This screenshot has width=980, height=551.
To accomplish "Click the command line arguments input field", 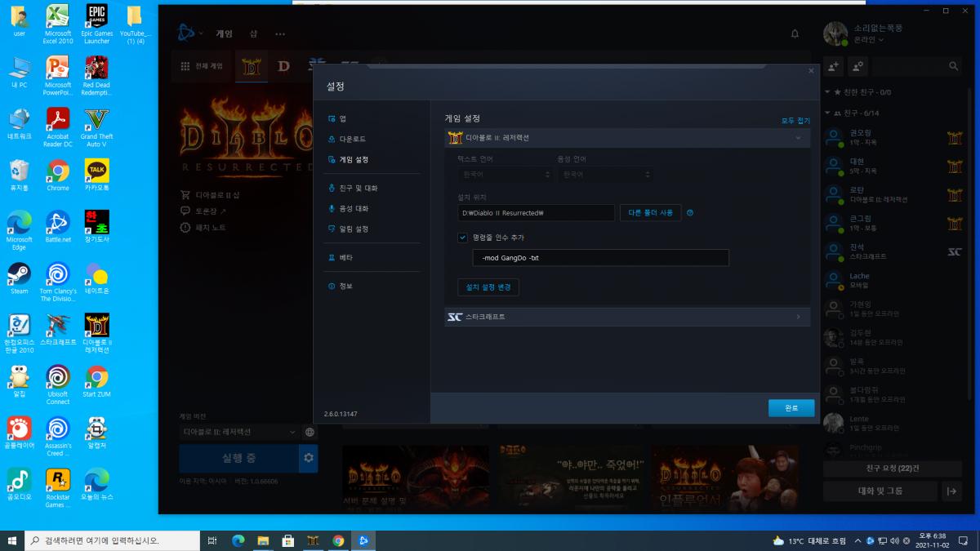I will [600, 258].
